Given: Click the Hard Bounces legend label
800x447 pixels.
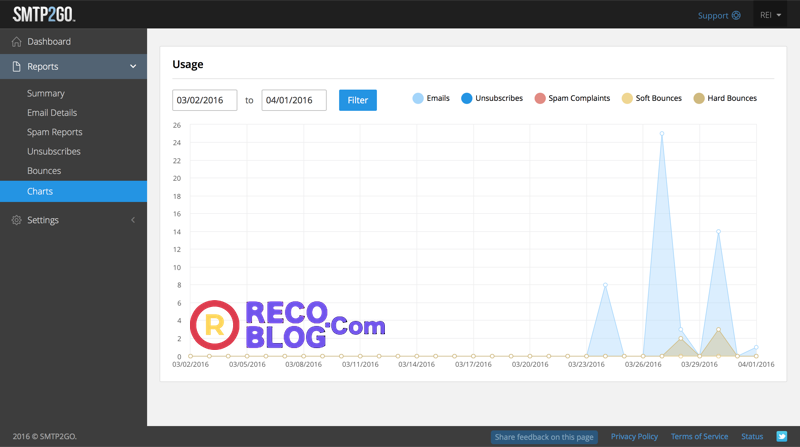Looking at the screenshot, I should [x=732, y=98].
